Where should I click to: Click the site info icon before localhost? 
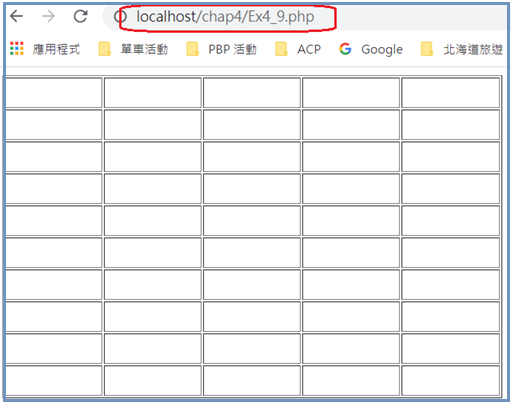click(120, 16)
